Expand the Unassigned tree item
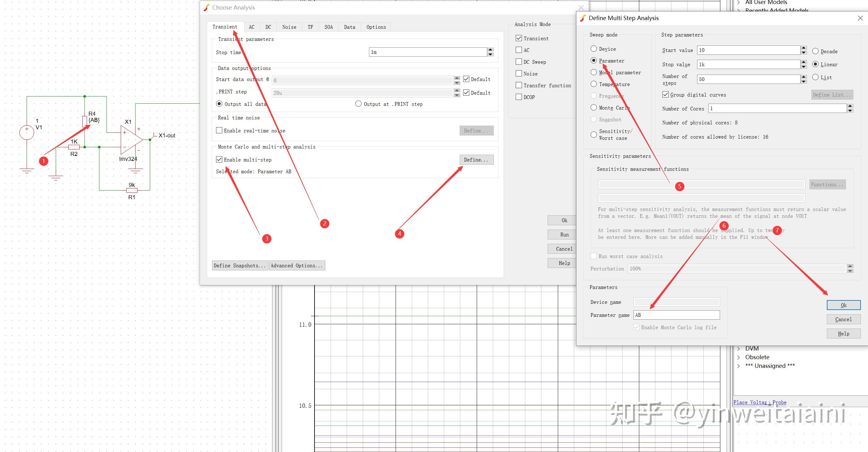868x452 pixels. [739, 366]
